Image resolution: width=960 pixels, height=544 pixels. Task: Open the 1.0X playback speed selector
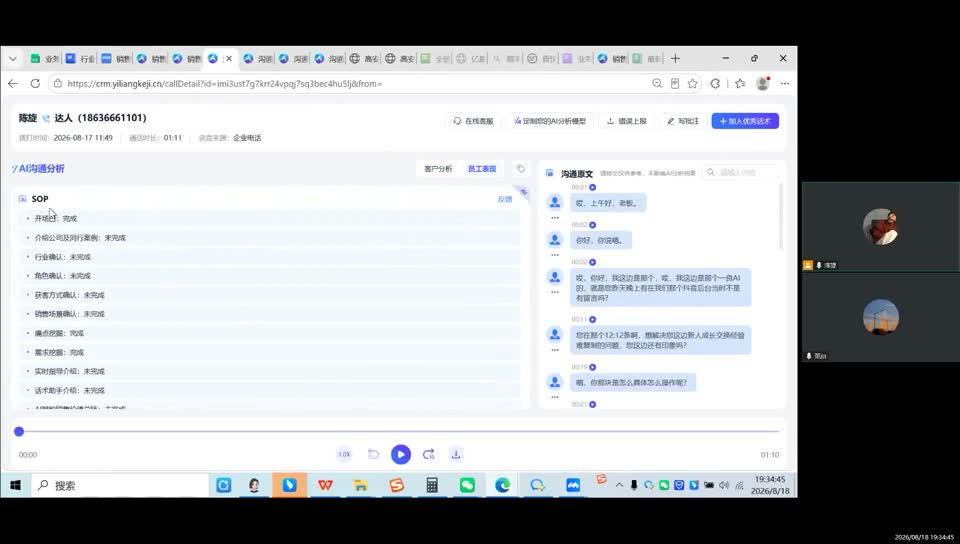pos(344,454)
